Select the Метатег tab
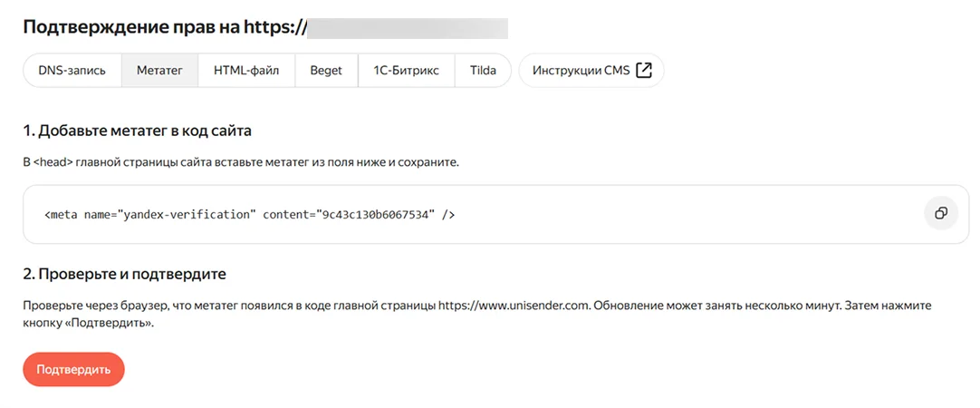 [x=159, y=71]
